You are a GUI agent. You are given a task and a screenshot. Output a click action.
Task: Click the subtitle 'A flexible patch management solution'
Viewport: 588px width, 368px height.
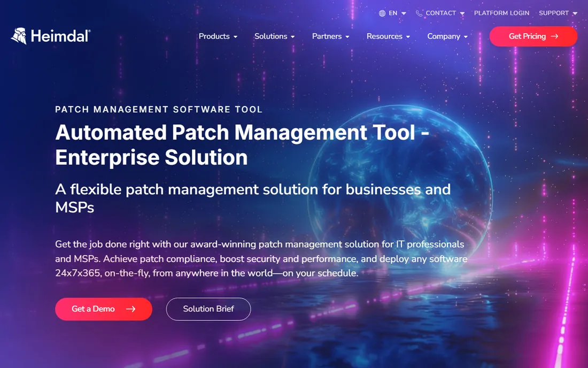point(253,198)
